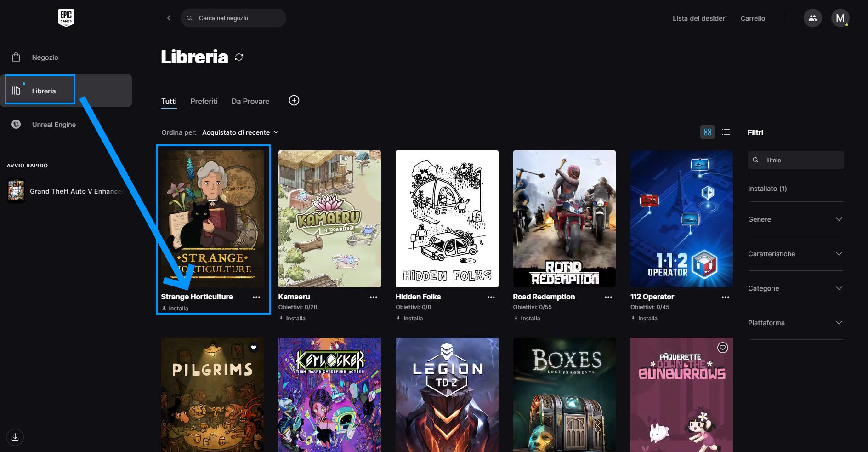Toggle favorite heart on Pâquerette Down the Bunburrows
Screen dimensions: 868x452
(x=723, y=348)
